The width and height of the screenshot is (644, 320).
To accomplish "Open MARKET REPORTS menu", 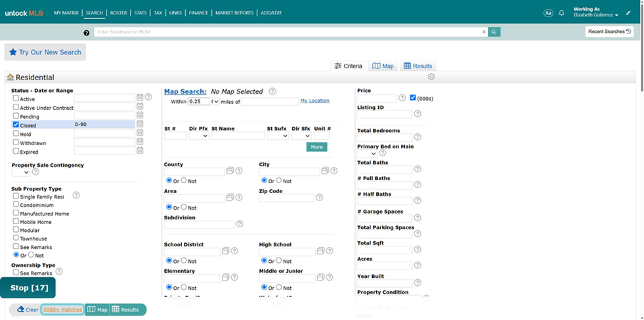I will pos(234,13).
